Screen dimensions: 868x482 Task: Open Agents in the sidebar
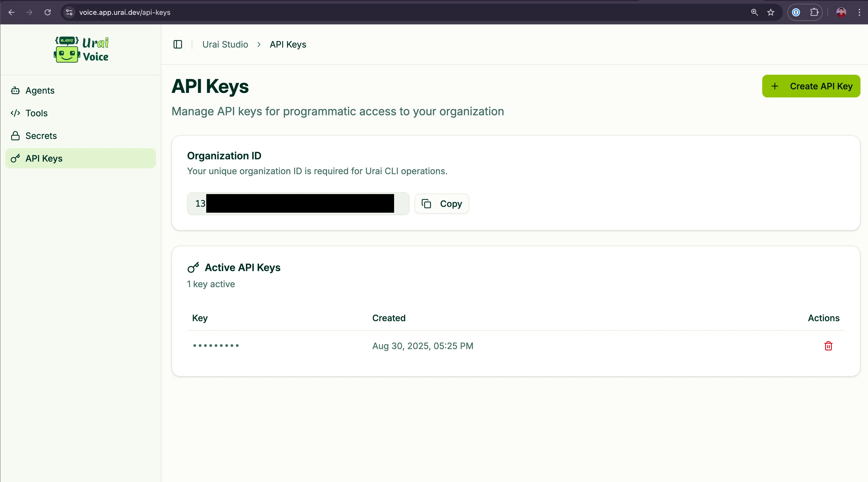tap(80, 90)
